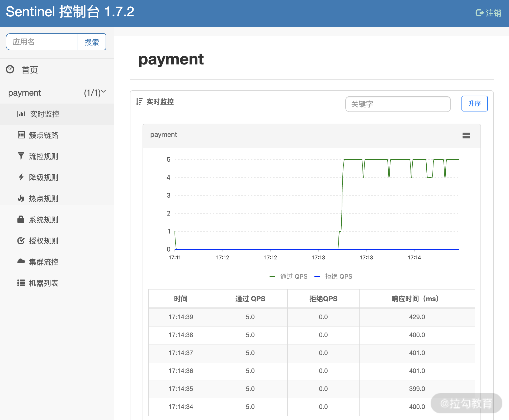Click the flow control funnel icon
This screenshot has height=420, width=509.
click(21, 156)
